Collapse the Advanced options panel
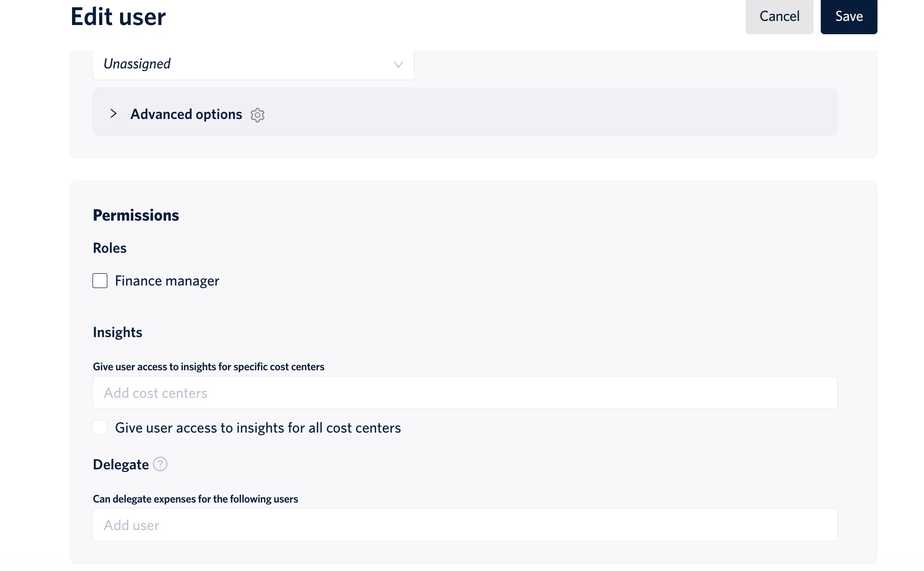 click(186, 114)
